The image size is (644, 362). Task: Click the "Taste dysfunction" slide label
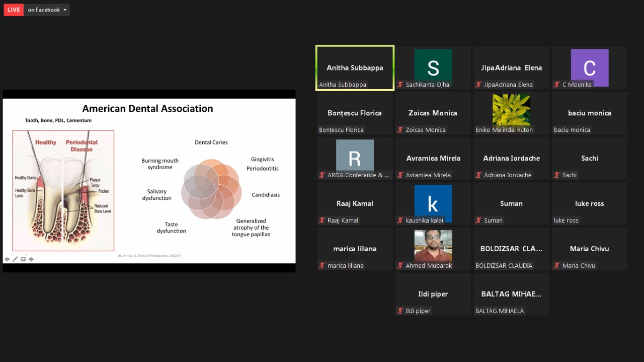point(171,228)
